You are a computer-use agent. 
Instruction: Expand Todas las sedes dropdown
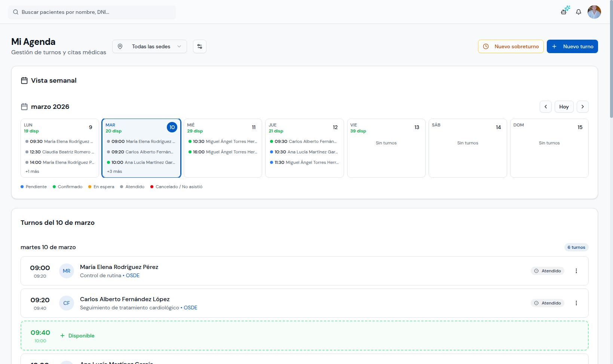150,46
